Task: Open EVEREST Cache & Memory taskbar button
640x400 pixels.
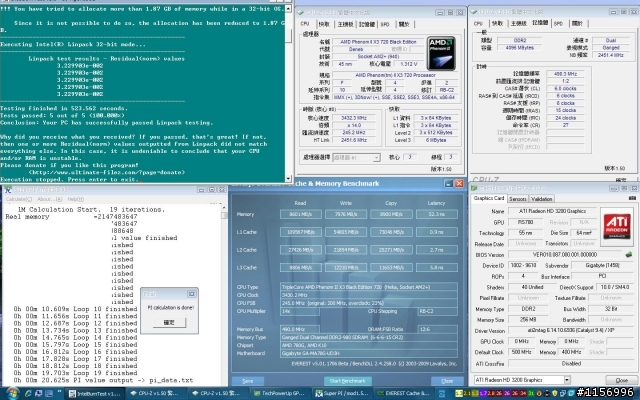Action: click(404, 393)
